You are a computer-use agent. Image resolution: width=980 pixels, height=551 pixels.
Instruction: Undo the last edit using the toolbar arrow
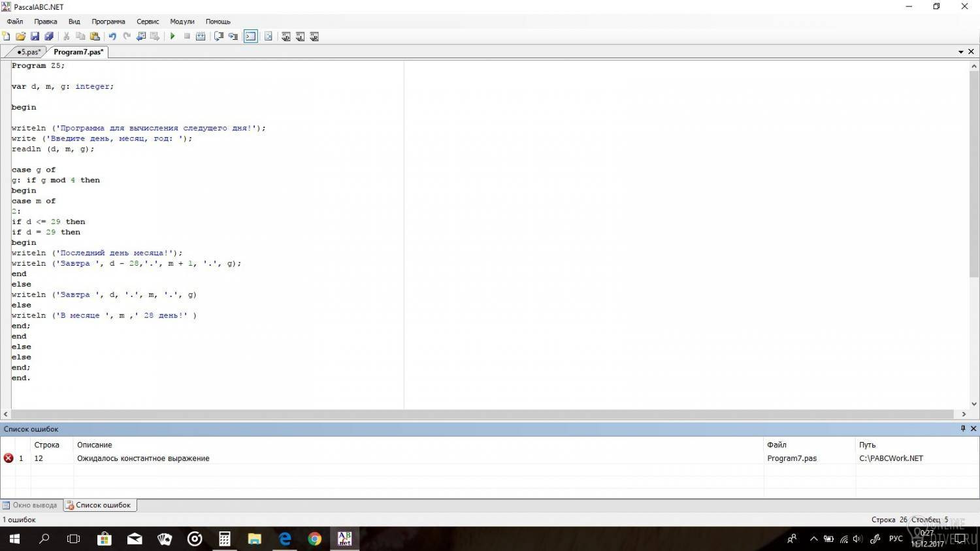point(112,37)
